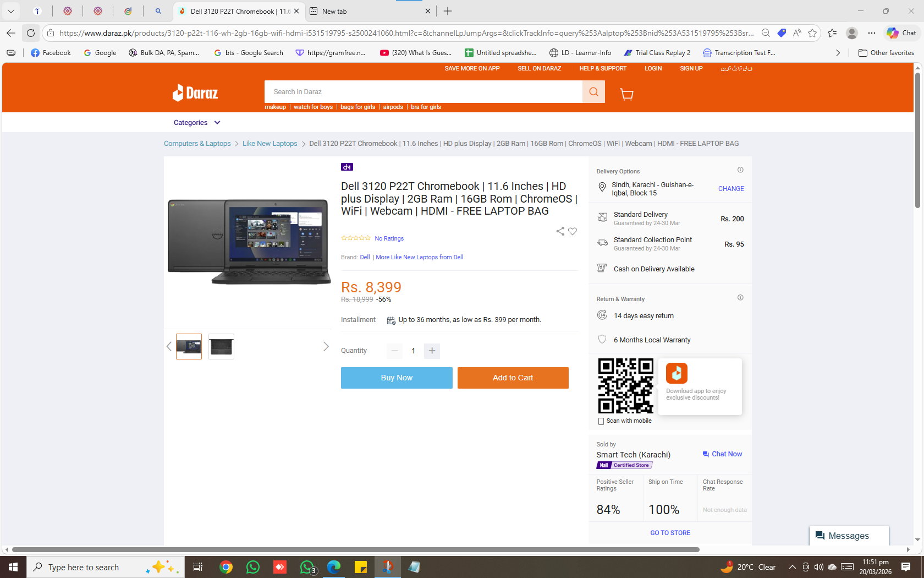The width and height of the screenshot is (924, 578).
Task: Click the Facebook bookmark
Action: pyautogui.click(x=51, y=53)
